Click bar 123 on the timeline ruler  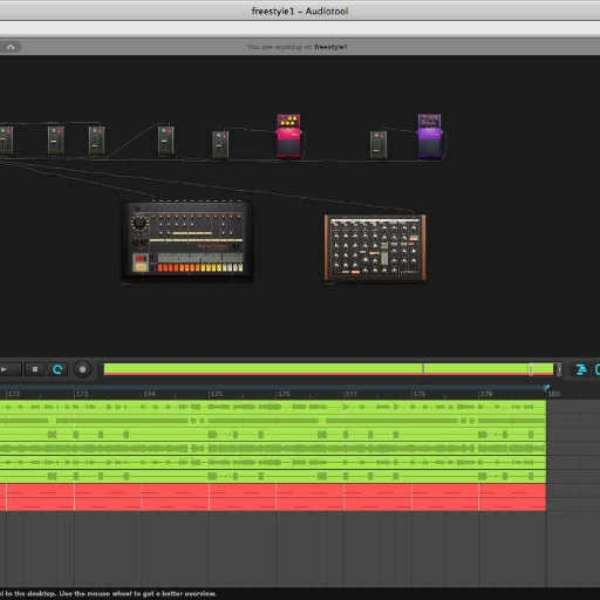[x=82, y=394]
